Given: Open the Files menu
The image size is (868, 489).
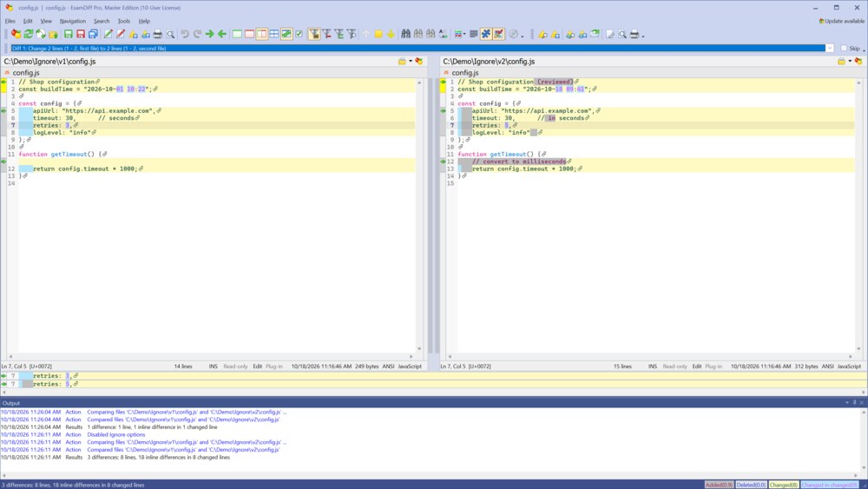Looking at the screenshot, I should click(x=10, y=21).
